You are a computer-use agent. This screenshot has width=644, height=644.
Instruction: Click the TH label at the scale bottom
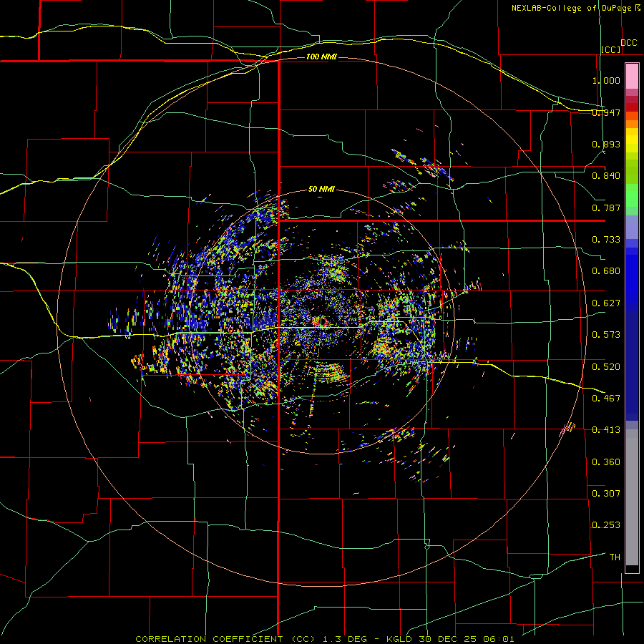pyautogui.click(x=615, y=557)
